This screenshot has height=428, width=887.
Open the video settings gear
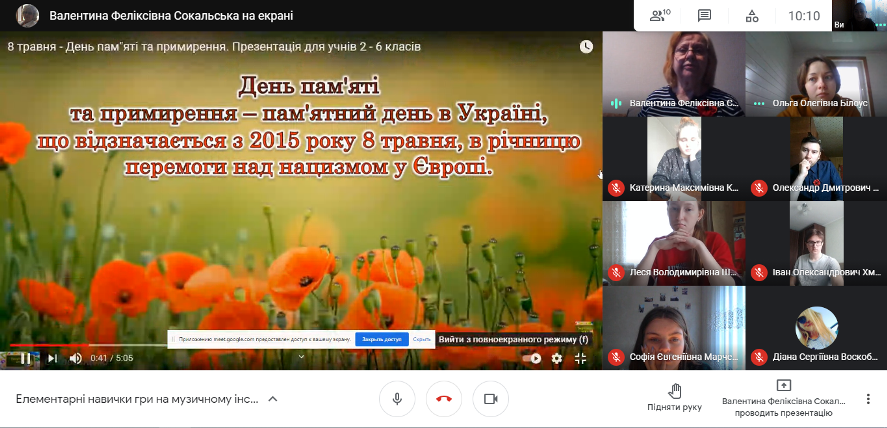[557, 358]
